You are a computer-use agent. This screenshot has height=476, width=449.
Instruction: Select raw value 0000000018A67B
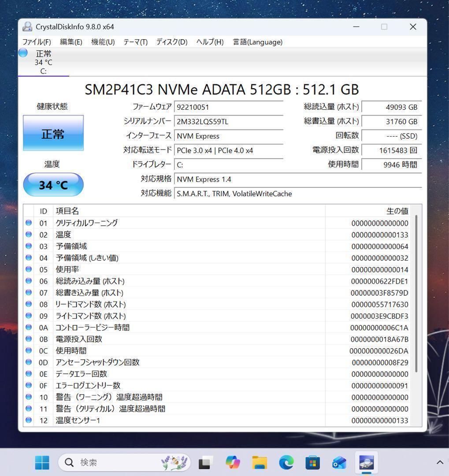379,339
